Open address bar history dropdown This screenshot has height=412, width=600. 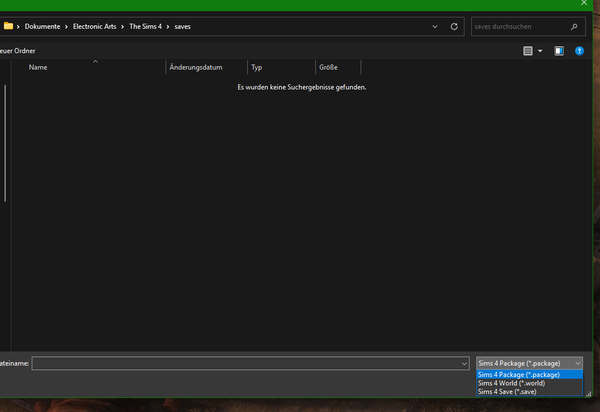pos(437,26)
